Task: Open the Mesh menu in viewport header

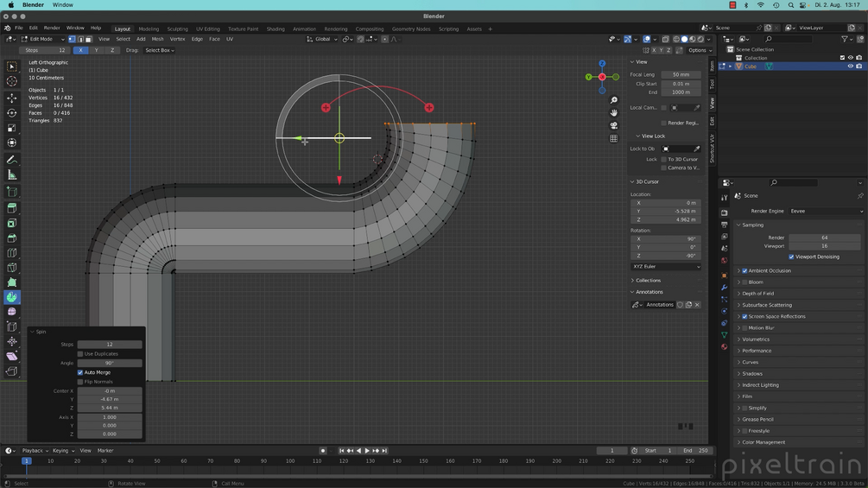Action: click(x=157, y=39)
